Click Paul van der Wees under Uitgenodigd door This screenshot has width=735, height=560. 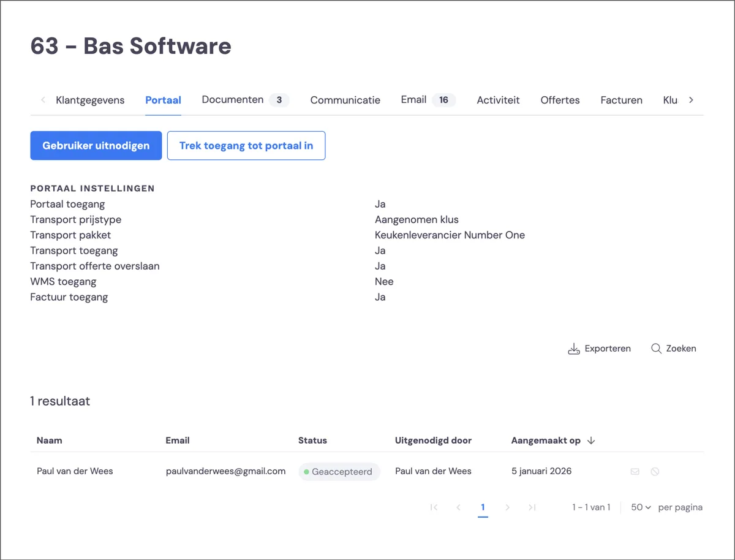(433, 471)
